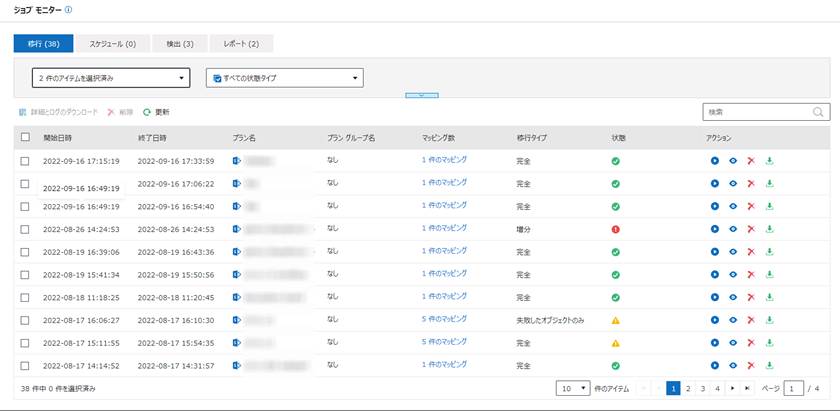View details of job started 2022-08-26 14:24:53
This screenshot has height=411, width=840.
pyautogui.click(x=733, y=229)
